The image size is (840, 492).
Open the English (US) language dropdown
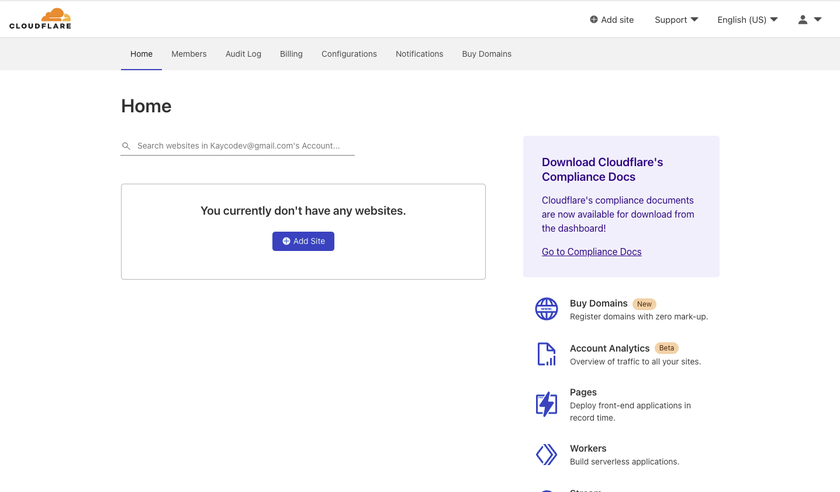click(x=747, y=20)
